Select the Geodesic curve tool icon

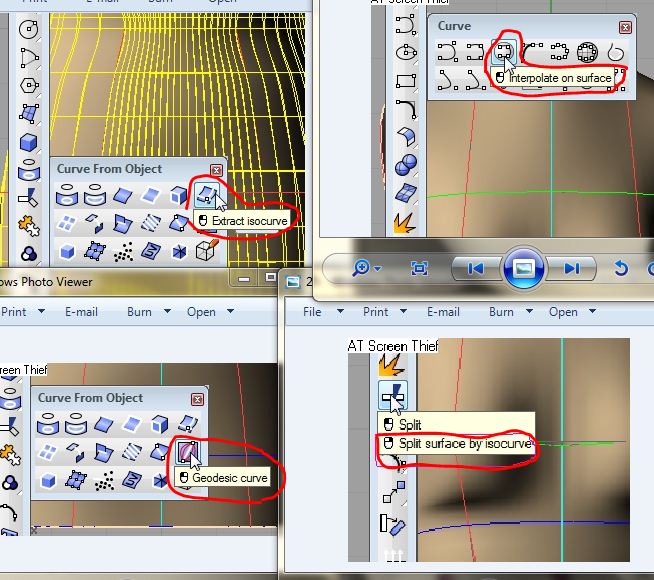[187, 452]
